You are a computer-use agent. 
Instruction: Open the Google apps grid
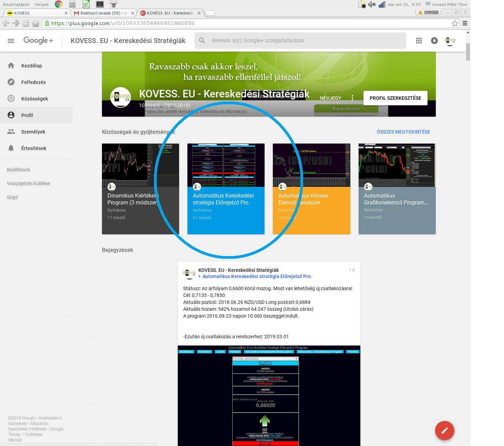[419, 41]
